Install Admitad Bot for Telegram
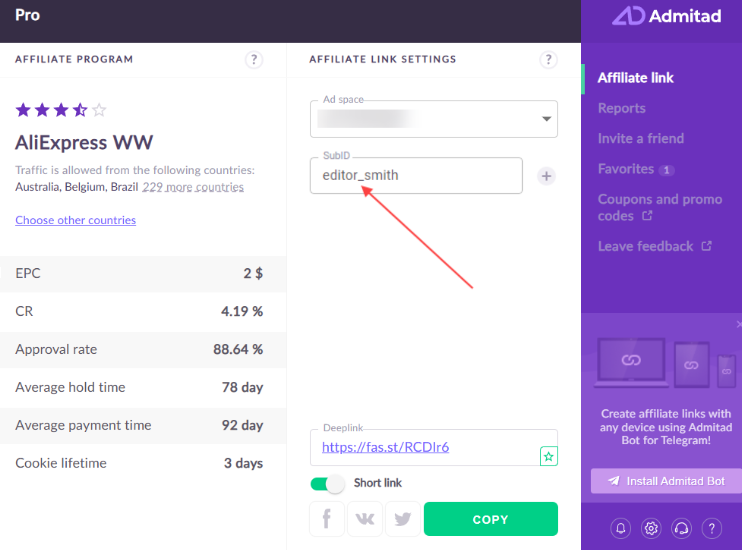742x550 pixels. 666,481
